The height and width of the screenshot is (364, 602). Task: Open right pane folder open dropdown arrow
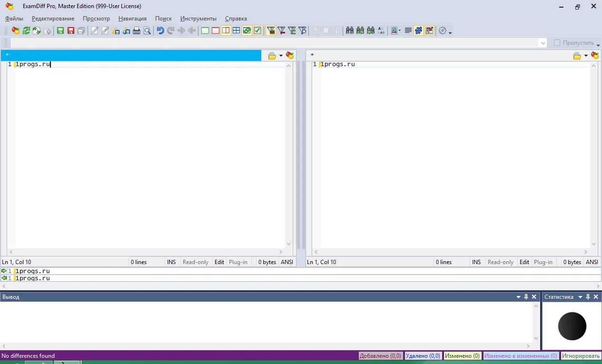click(x=586, y=56)
